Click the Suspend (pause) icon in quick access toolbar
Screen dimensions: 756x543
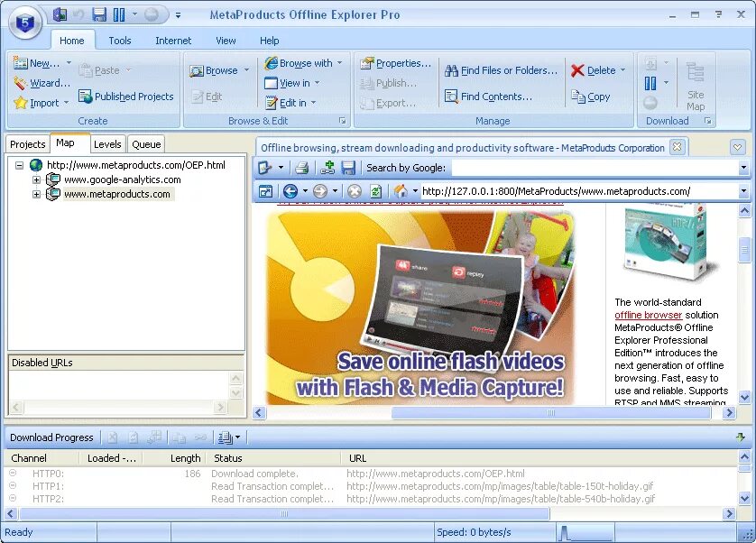(118, 14)
